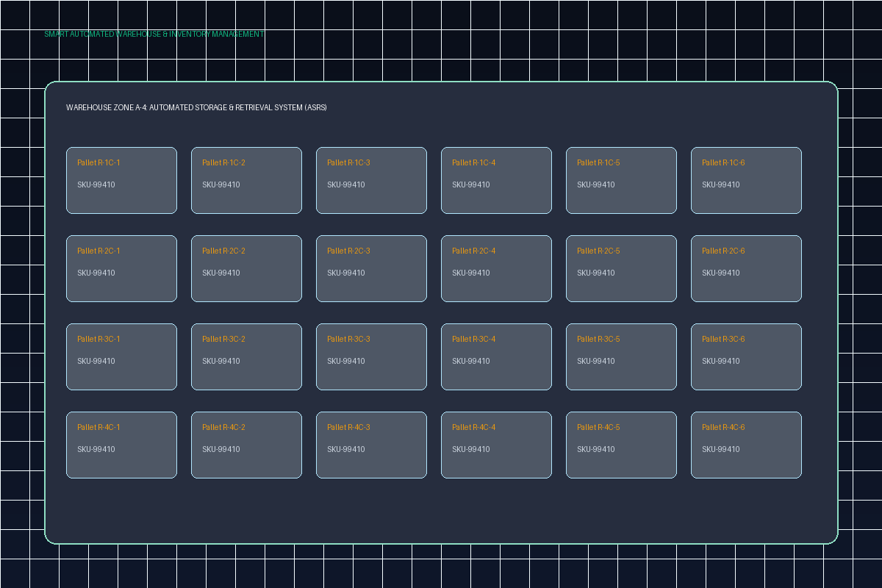The image size is (882, 588).
Task: Click the Warehouse Zone A-4 ASRS heading
Action: [196, 107]
